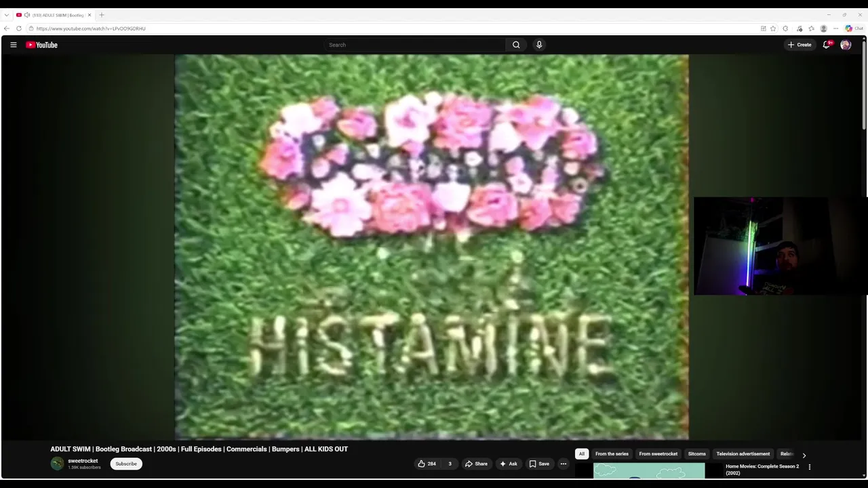Image resolution: width=868 pixels, height=488 pixels.
Task: Click the video player to pause
Action: pyautogui.click(x=431, y=247)
